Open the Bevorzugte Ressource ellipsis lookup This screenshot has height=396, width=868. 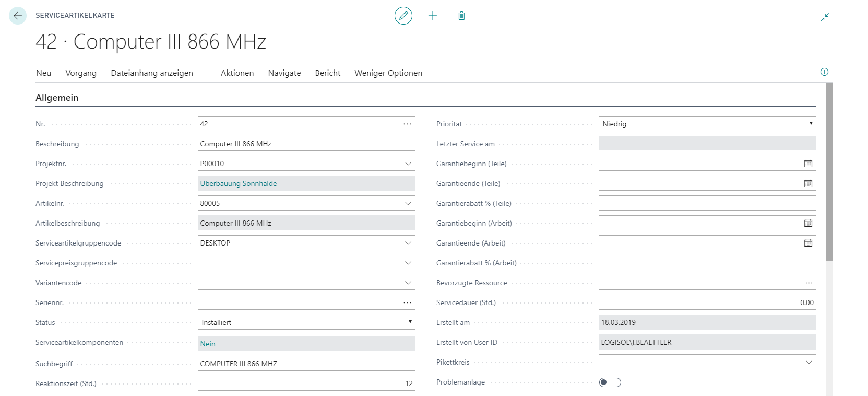pos(808,283)
